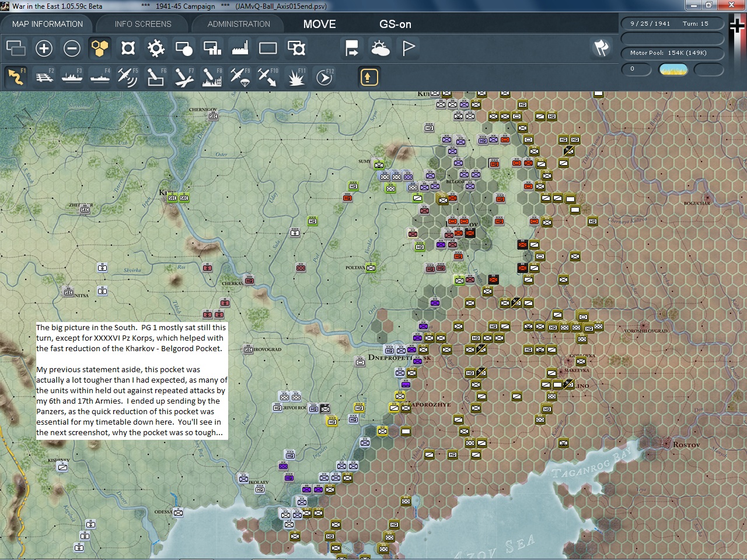Click the GS-on status label

tap(395, 24)
